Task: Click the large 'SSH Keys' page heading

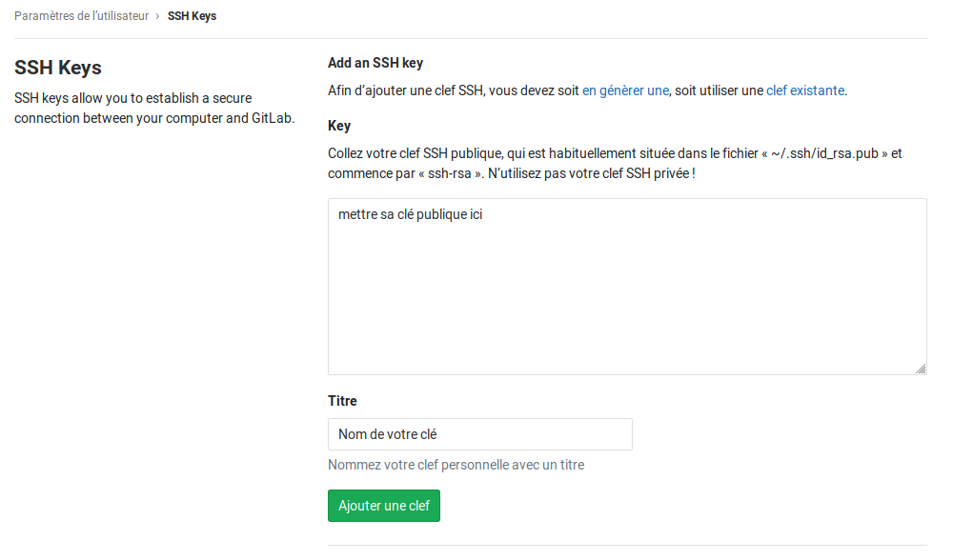Action: [58, 68]
